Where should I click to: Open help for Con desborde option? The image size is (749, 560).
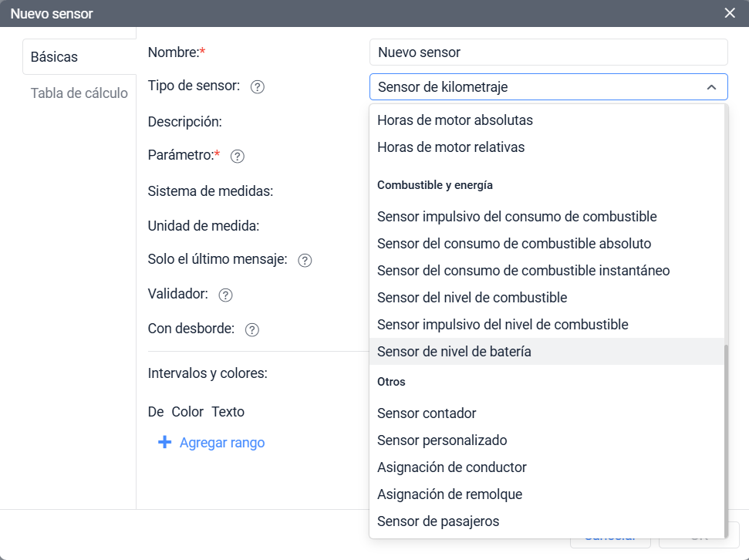point(251,329)
